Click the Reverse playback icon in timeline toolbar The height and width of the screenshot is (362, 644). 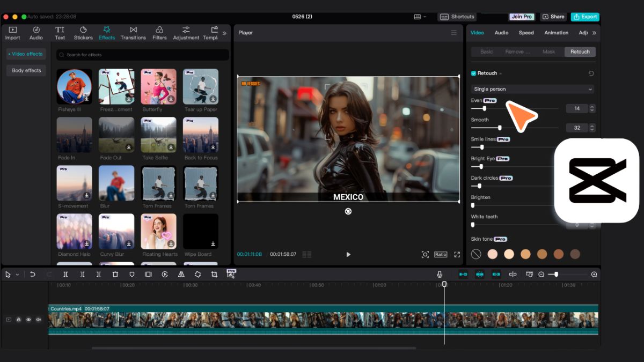click(x=165, y=274)
